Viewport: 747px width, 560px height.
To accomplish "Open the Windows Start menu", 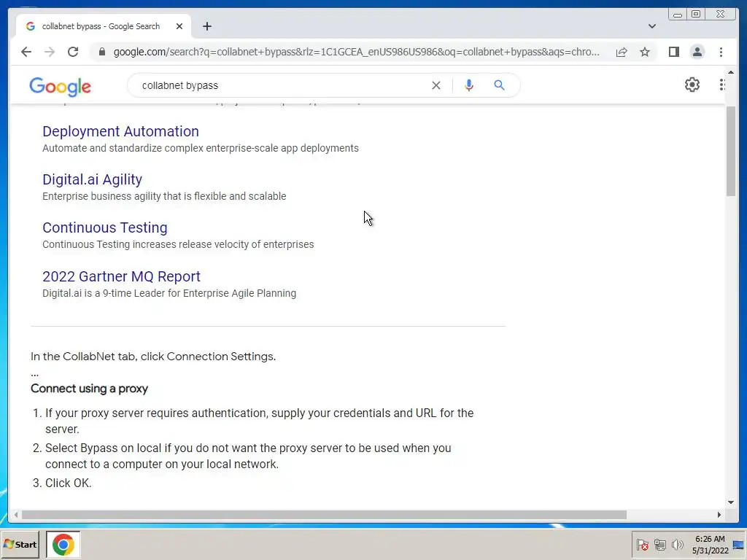I will click(20, 544).
